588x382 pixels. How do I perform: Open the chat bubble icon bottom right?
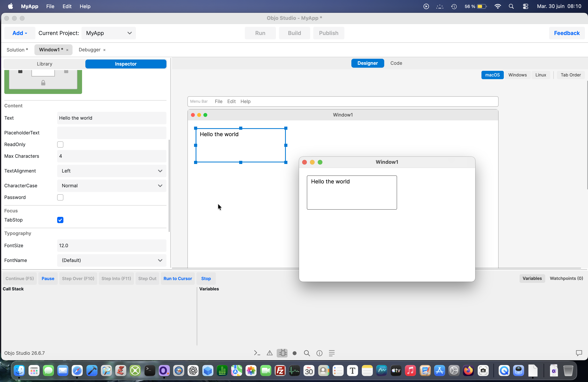(x=579, y=353)
